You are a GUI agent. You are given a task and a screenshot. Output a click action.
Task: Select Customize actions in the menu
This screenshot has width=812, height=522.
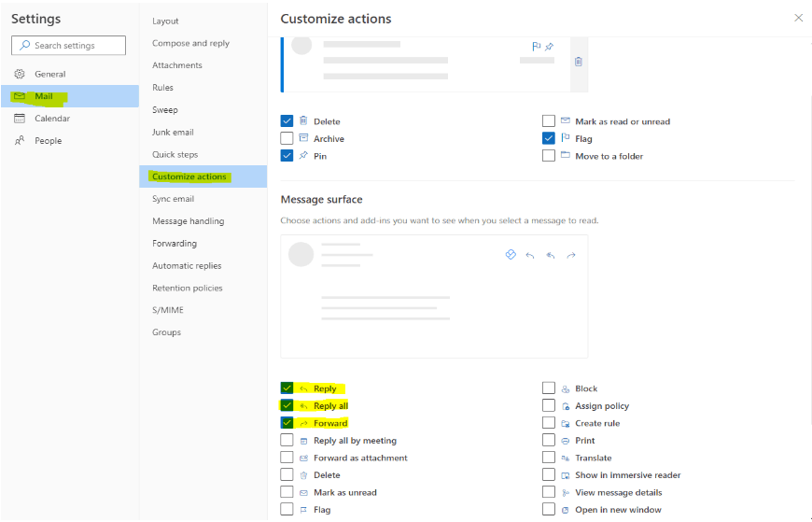pos(203,176)
